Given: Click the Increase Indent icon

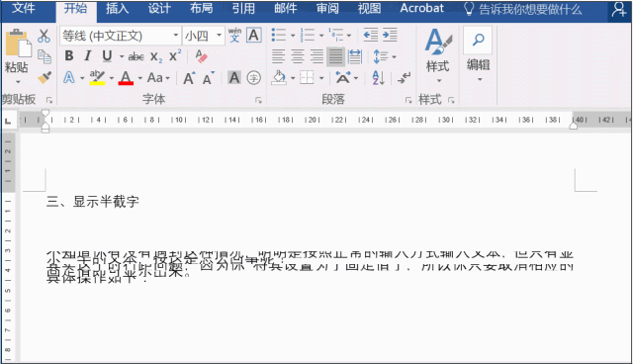Looking at the screenshot, I should click(x=390, y=35).
